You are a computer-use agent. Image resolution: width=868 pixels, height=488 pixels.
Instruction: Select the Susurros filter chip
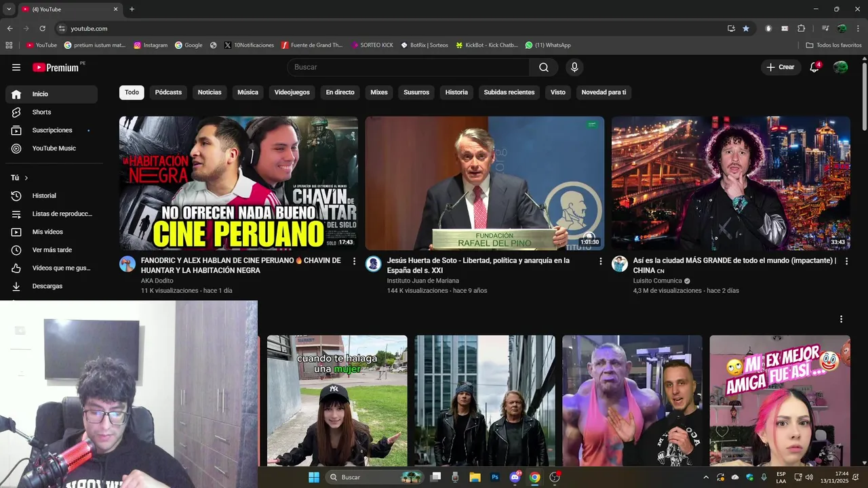point(416,92)
